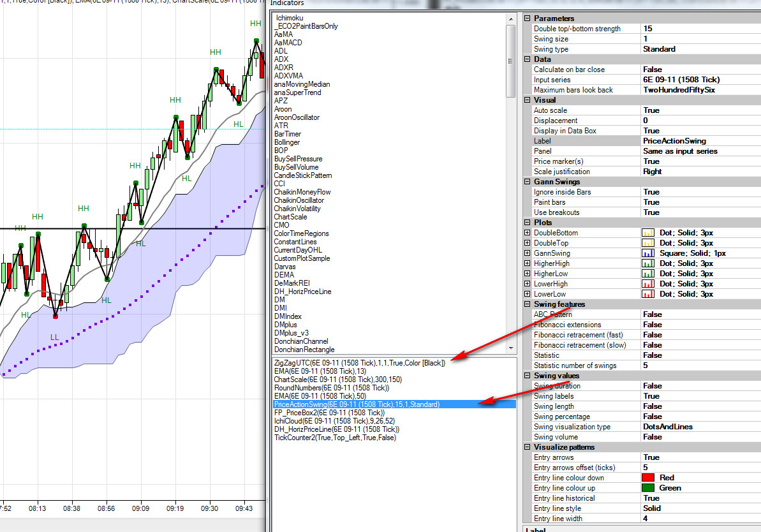Select EMA 13 in applied indicators

(x=320, y=371)
